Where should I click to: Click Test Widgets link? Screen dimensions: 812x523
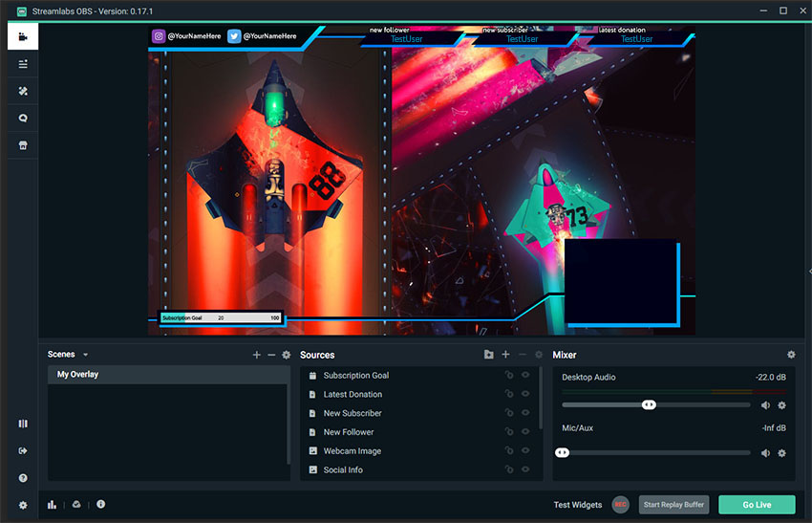click(x=577, y=505)
